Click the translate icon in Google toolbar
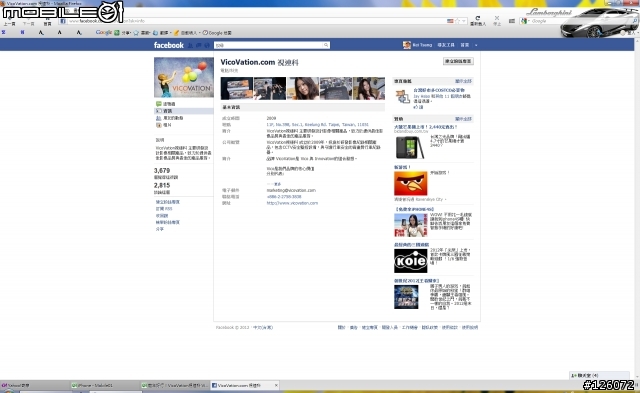The height and width of the screenshot is (393, 640). click(155, 33)
